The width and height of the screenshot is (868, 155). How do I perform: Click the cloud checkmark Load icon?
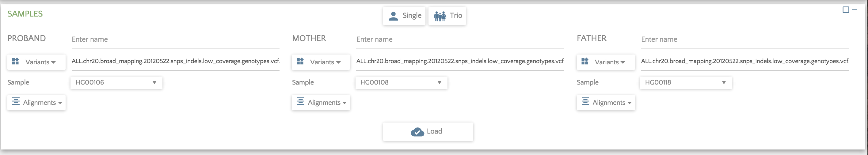tap(417, 132)
